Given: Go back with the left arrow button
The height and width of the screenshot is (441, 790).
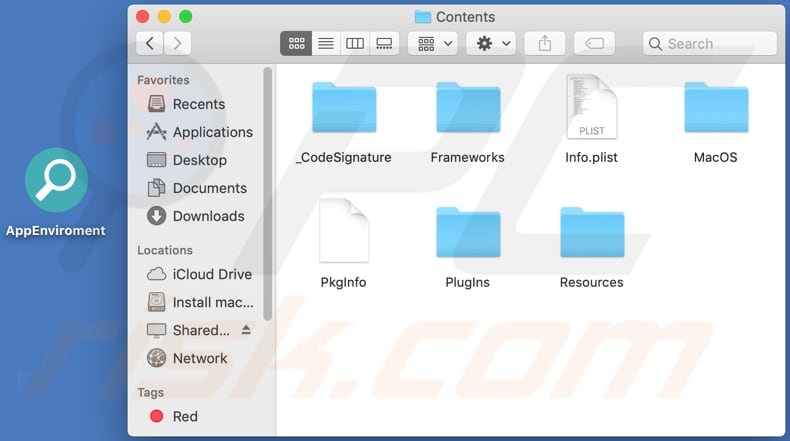Looking at the screenshot, I should tap(150, 43).
